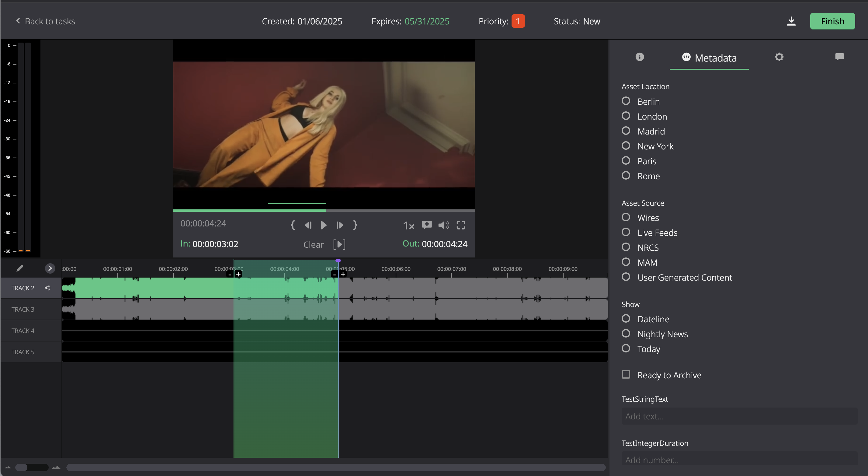868x476 pixels.
Task: Open the settings gear tab
Action: click(x=779, y=57)
